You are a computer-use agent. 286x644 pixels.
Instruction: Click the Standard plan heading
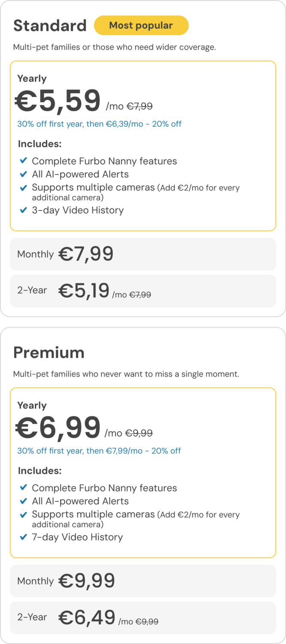(x=50, y=26)
